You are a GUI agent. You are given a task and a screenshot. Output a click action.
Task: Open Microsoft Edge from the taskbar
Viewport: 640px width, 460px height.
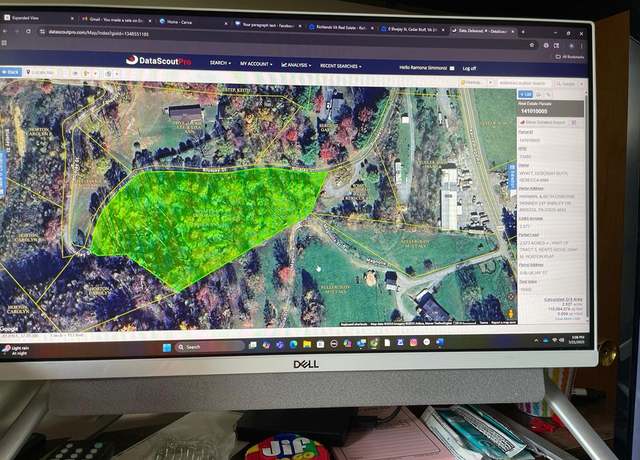coord(293,344)
